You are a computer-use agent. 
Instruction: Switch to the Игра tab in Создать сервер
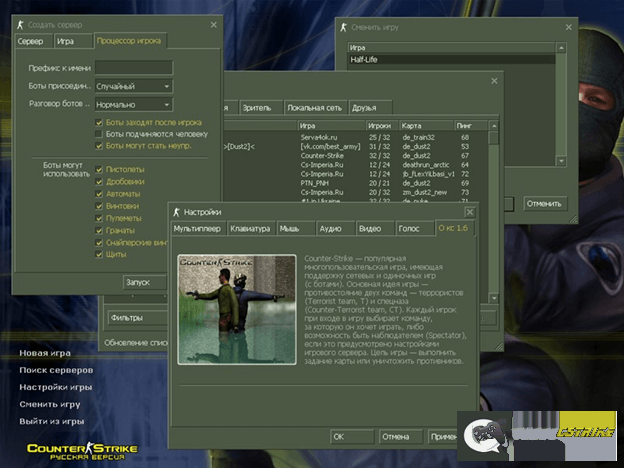pyautogui.click(x=73, y=41)
